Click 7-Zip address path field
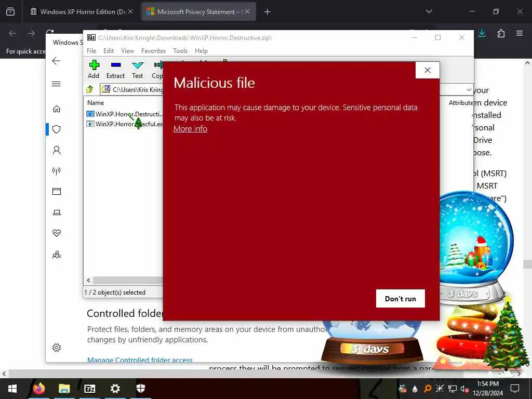 (131, 89)
